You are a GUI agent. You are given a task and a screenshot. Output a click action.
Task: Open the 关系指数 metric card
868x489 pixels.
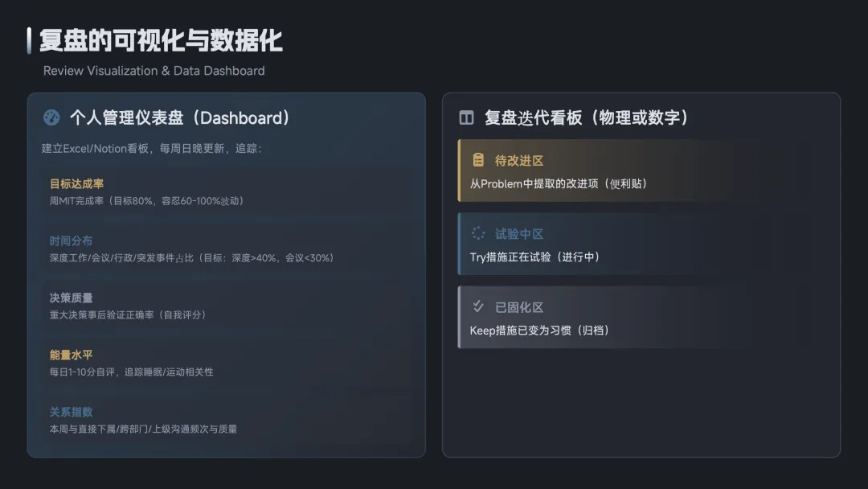pyautogui.click(x=227, y=421)
